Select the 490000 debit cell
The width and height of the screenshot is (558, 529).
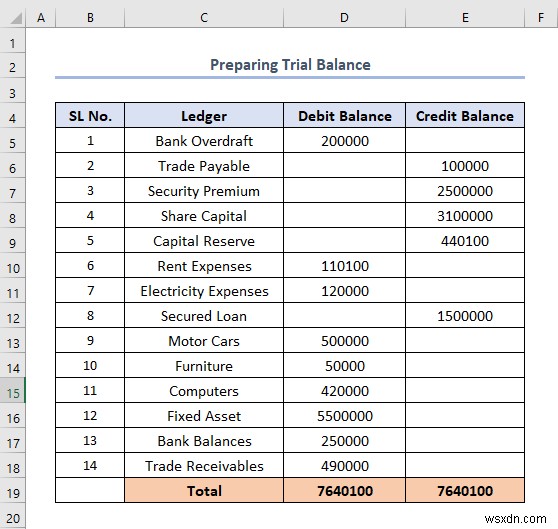(344, 465)
